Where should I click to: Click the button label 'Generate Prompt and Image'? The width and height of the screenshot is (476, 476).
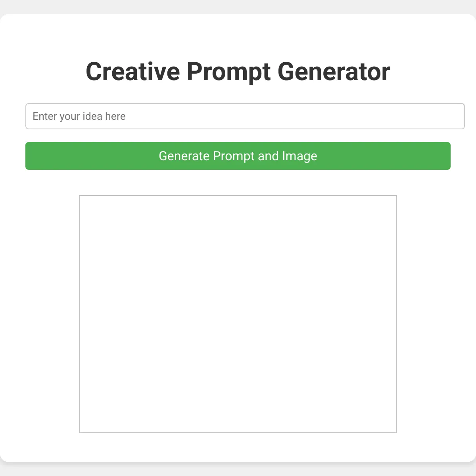(x=238, y=156)
